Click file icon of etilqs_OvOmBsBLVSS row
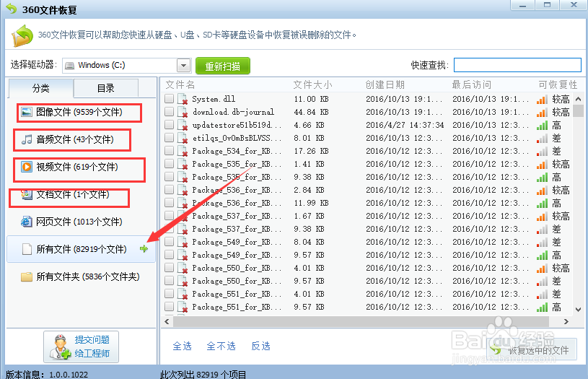 (183, 138)
